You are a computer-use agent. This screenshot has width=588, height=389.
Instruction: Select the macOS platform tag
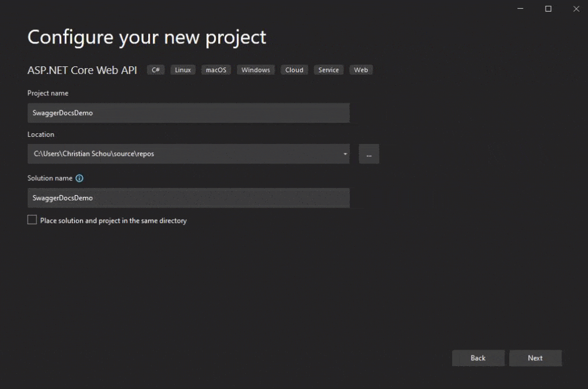pyautogui.click(x=216, y=69)
